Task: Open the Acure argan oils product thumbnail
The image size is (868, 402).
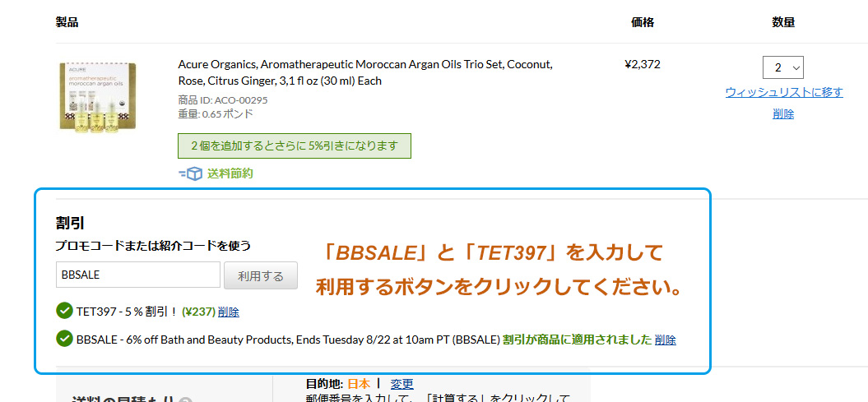Action: tap(98, 96)
